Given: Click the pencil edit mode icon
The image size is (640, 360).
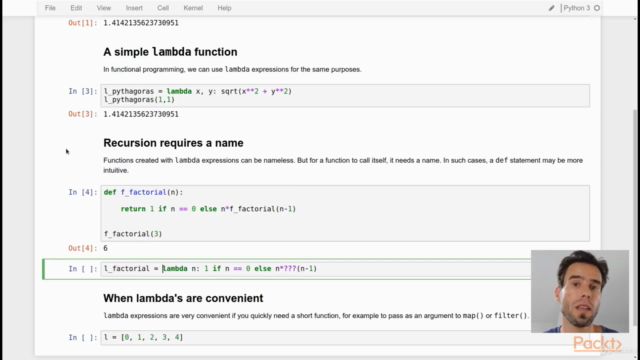Looking at the screenshot, I should (x=551, y=8).
